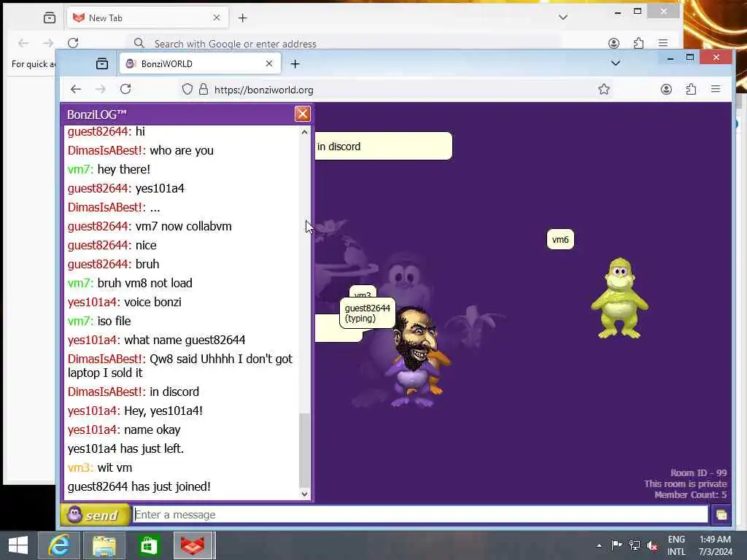The image size is (747, 560).
Task: Focus the Enter a message field
Action: pyautogui.click(x=421, y=515)
